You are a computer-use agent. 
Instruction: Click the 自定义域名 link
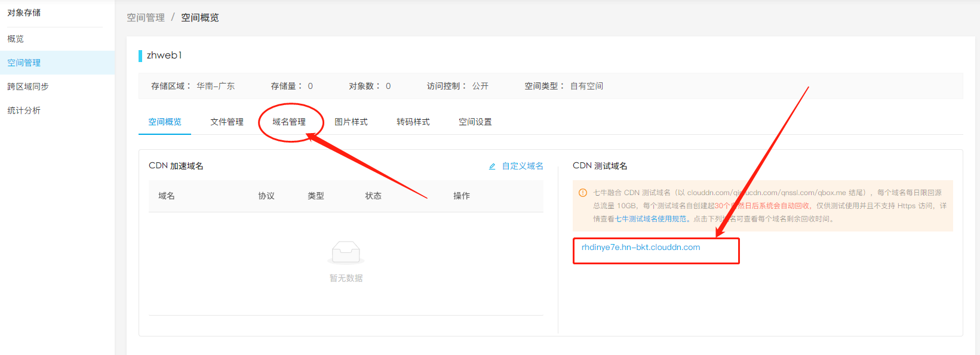(x=523, y=166)
